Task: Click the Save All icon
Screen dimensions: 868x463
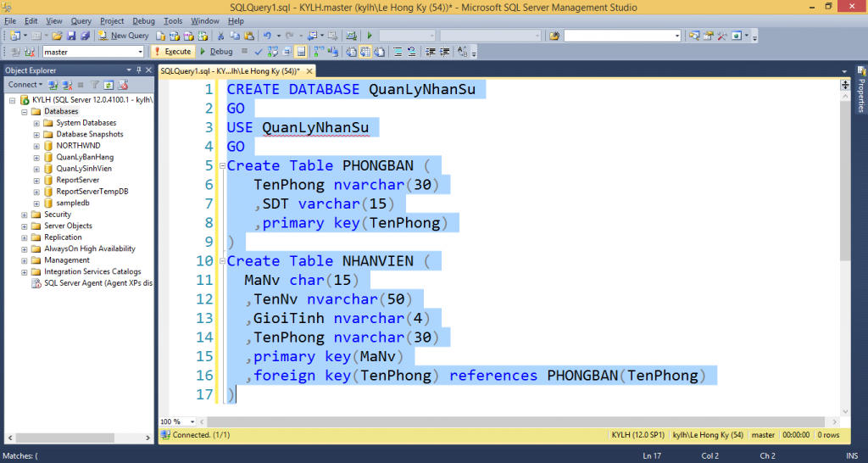Action: (x=85, y=36)
